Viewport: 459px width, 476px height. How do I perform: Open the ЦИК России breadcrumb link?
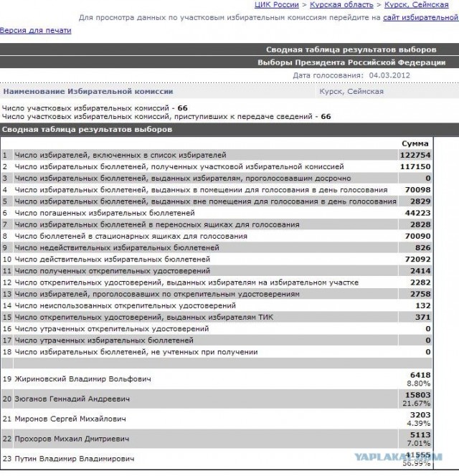coord(276,5)
